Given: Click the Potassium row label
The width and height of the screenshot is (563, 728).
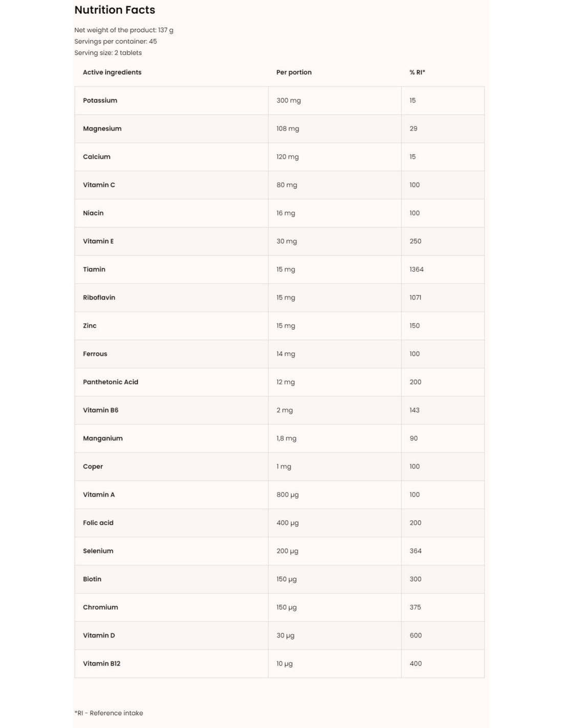Looking at the screenshot, I should (x=100, y=100).
